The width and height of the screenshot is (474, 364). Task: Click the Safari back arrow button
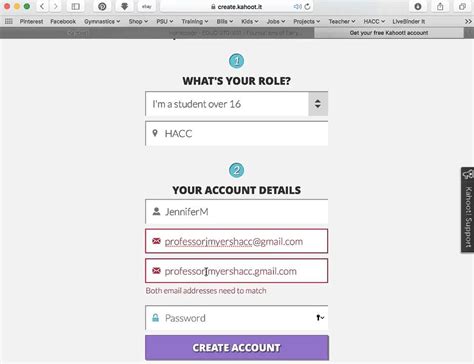click(x=42, y=6)
